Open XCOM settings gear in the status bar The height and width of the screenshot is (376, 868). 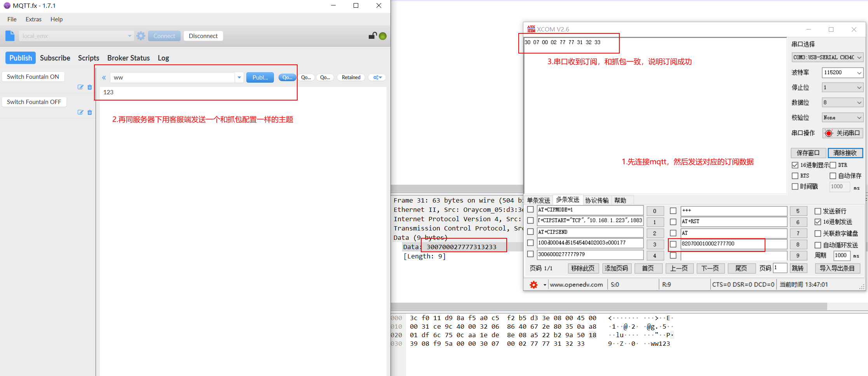[x=533, y=284]
